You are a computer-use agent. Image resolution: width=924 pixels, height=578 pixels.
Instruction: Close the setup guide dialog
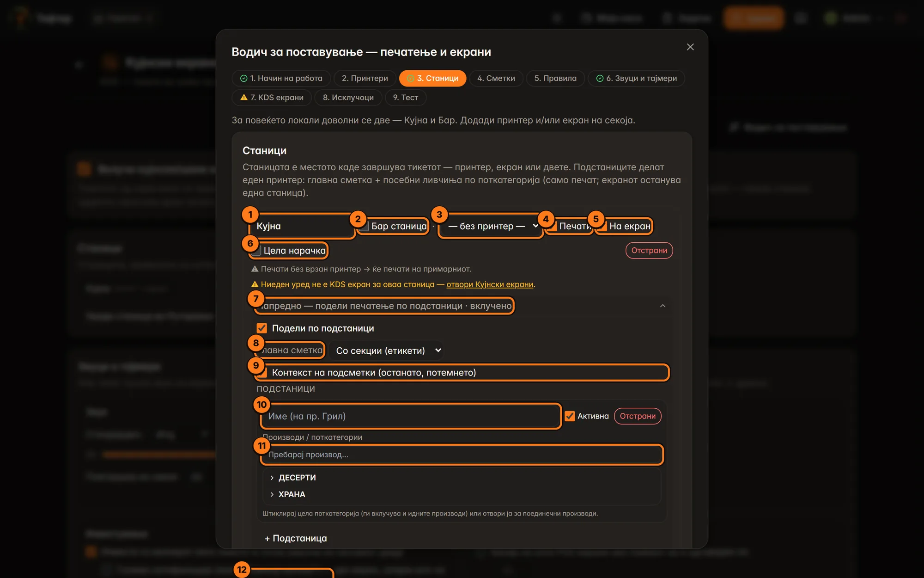point(690,47)
